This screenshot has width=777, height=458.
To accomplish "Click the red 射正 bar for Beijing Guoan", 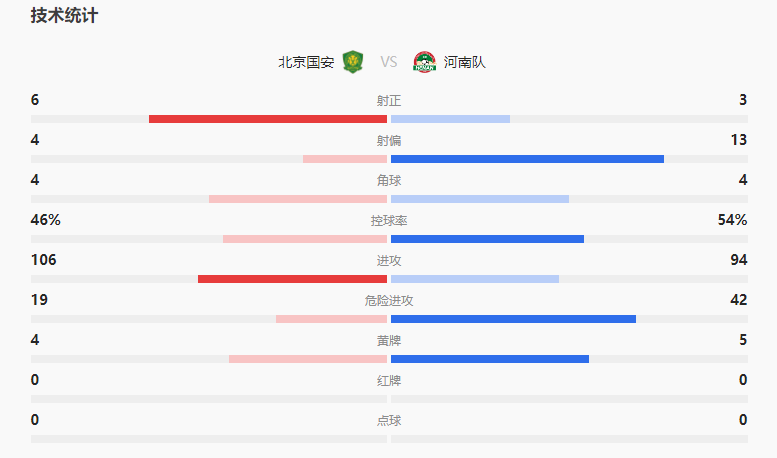I will 267,119.
